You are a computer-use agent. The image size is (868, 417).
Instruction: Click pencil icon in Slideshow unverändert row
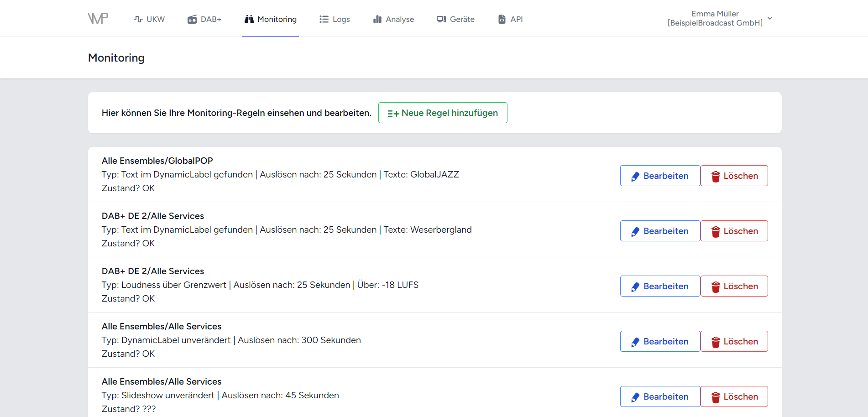click(635, 397)
